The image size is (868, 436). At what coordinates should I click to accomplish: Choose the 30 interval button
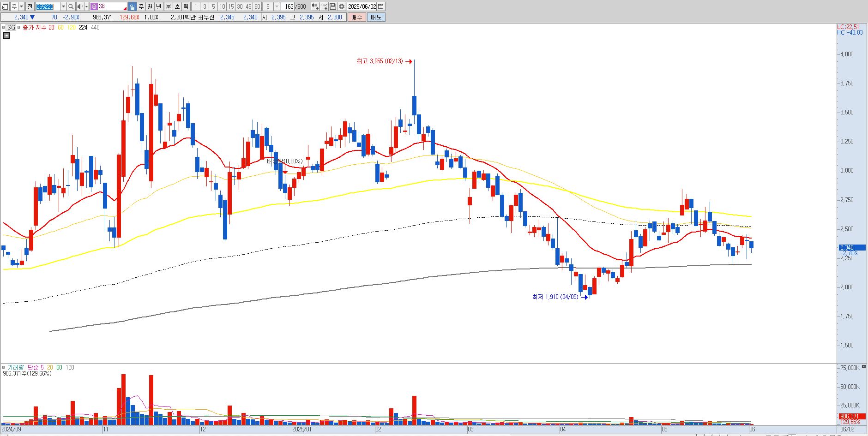point(240,6)
